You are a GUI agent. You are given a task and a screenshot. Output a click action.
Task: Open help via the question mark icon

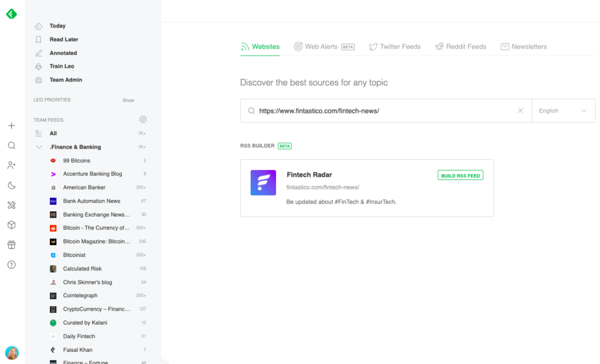pyautogui.click(x=11, y=265)
